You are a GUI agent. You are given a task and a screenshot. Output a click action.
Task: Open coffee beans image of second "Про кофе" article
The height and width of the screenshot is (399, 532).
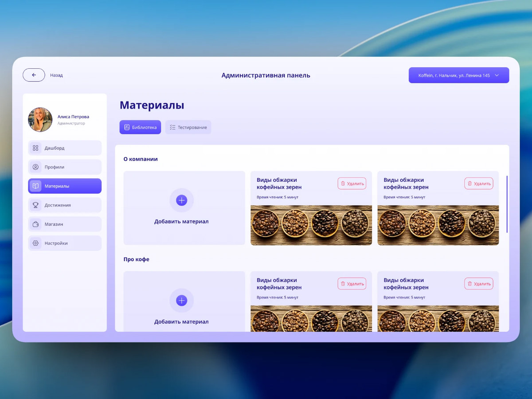438,319
